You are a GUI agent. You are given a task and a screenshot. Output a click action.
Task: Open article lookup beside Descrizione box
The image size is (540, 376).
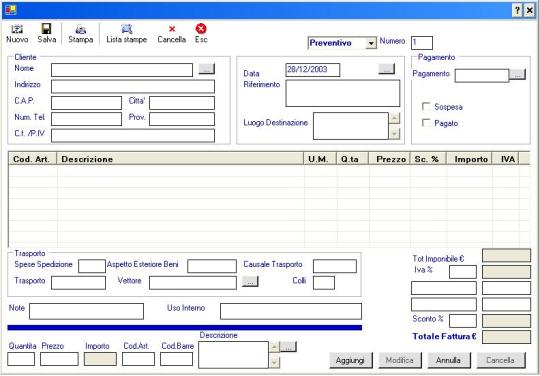coord(288,347)
